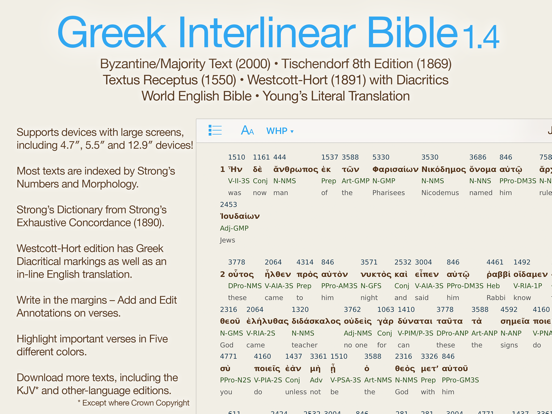This screenshot has width=552, height=414.
Task: Select the Greek word οὗτος
Action: pyautogui.click(x=241, y=274)
